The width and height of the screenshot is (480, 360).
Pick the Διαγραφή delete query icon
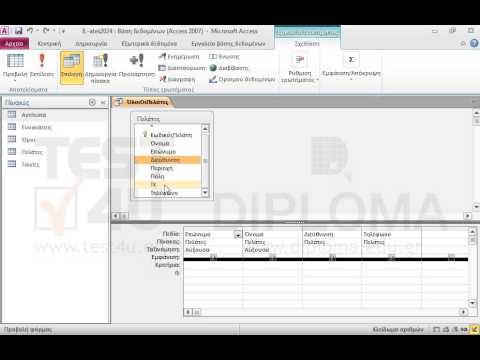(177, 79)
